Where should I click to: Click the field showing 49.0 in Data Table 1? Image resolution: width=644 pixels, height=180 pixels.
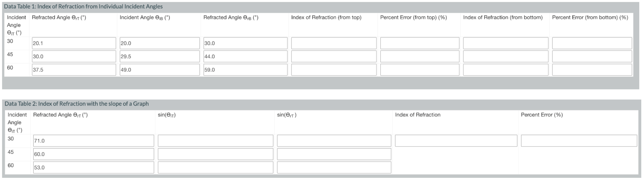(x=159, y=70)
